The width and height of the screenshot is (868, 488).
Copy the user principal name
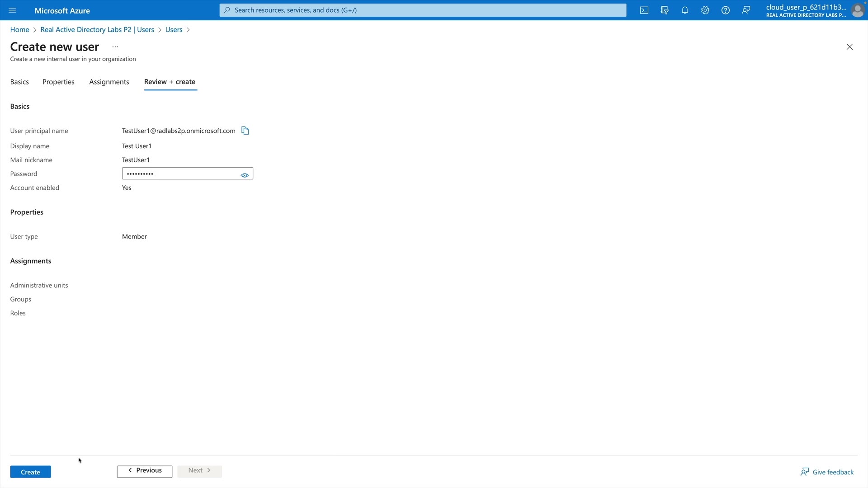245,131
